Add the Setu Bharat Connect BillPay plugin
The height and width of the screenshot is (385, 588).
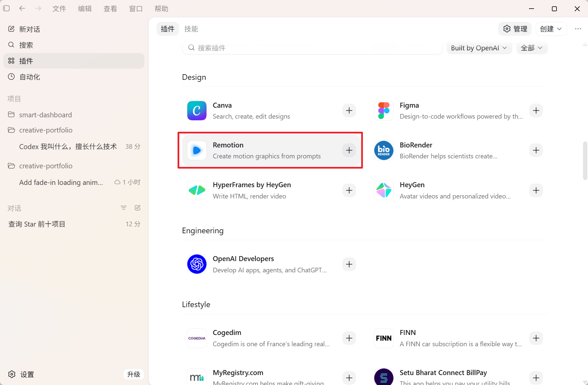click(536, 378)
